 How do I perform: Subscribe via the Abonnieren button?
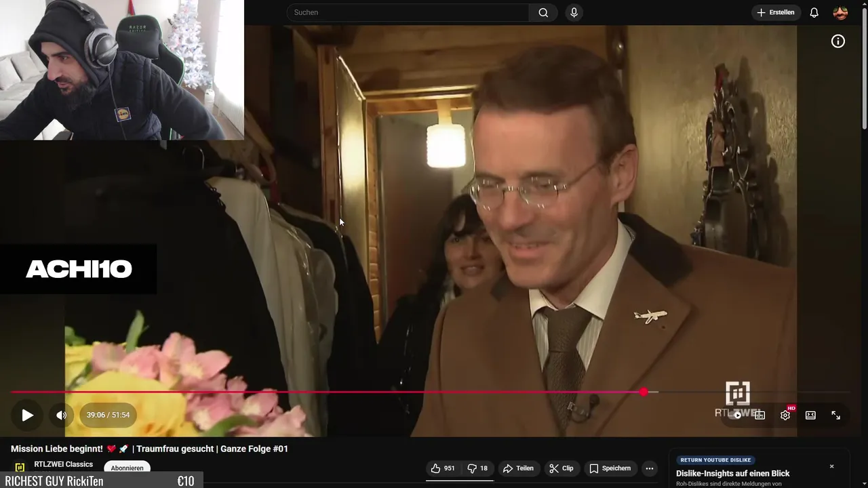tap(127, 468)
